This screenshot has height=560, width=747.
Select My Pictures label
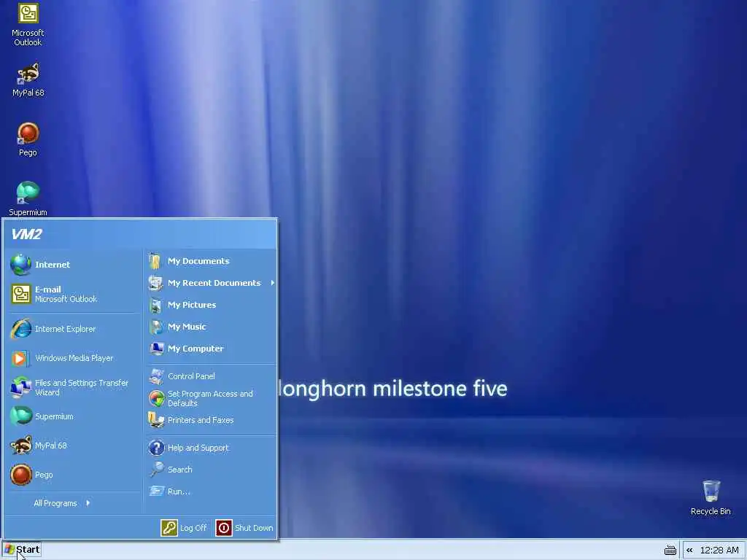pyautogui.click(x=192, y=306)
